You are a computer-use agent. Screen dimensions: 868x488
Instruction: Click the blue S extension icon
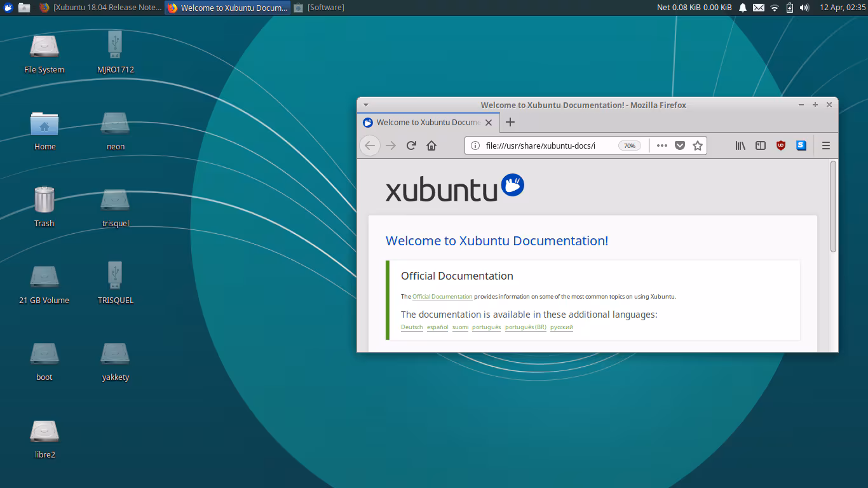pyautogui.click(x=801, y=146)
